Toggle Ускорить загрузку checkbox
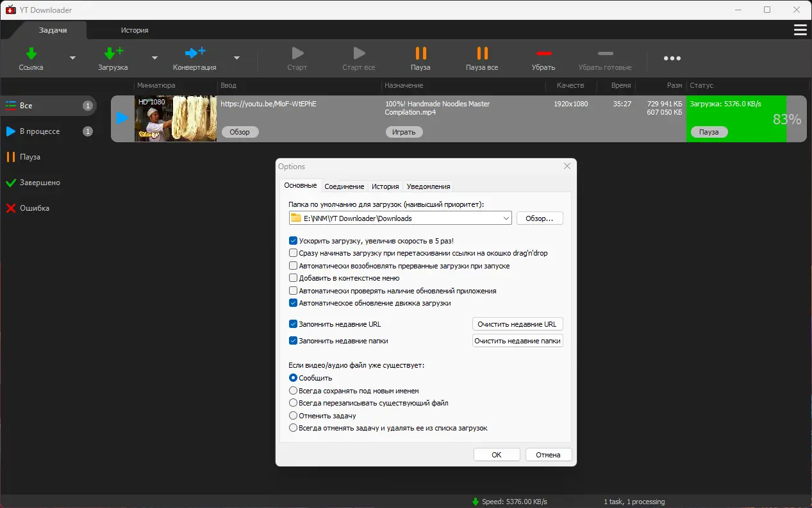Viewport: 812px width, 508px height. [293, 241]
